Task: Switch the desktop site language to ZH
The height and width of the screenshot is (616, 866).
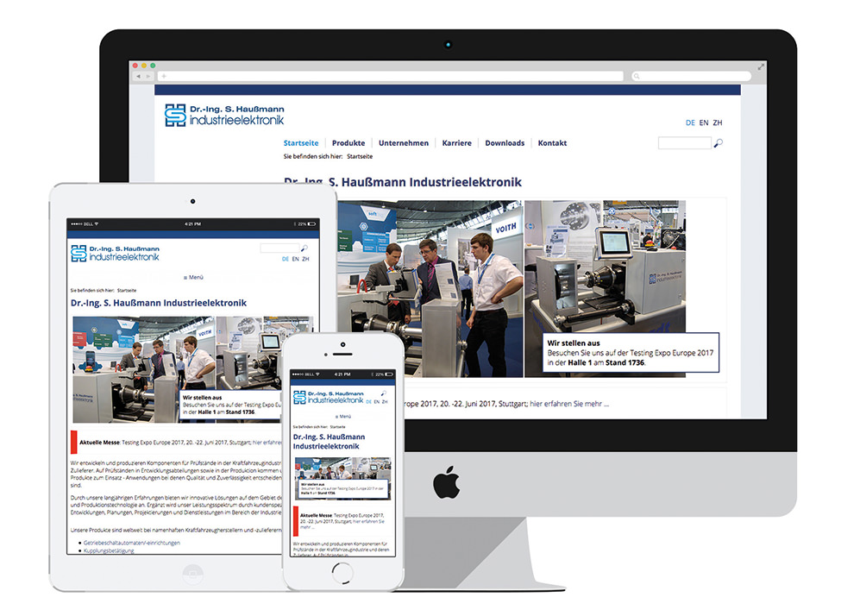Action: coord(718,123)
